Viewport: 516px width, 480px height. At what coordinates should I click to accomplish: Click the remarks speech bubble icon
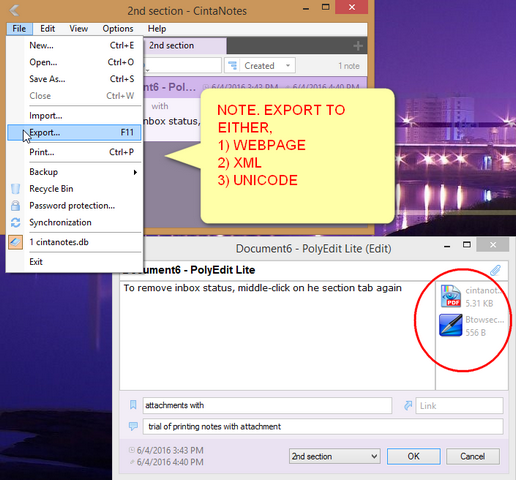point(133,426)
